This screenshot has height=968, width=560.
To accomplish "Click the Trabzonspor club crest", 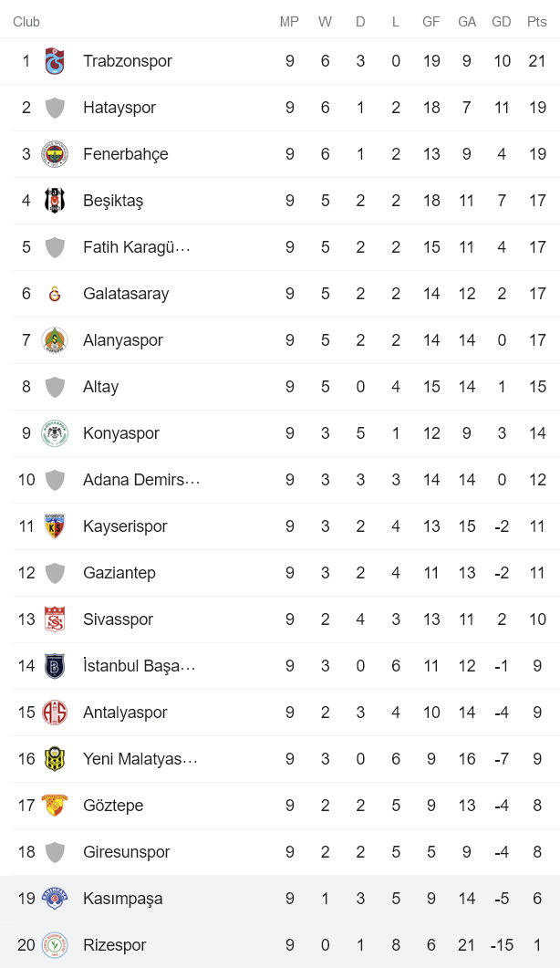I will (56, 61).
